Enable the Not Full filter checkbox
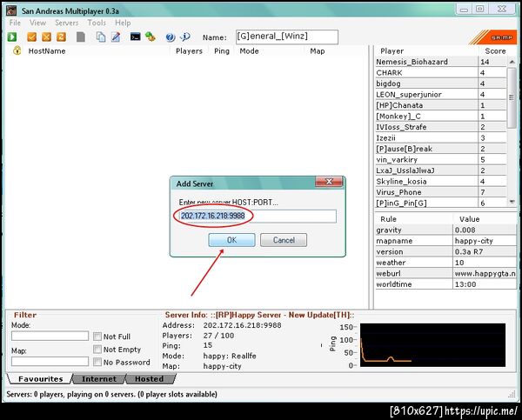 point(97,337)
